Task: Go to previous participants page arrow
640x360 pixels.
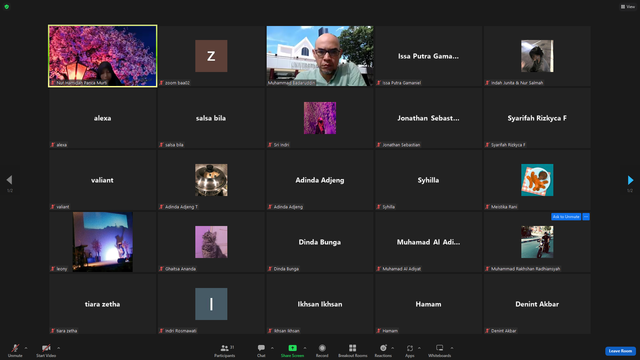Action: (9, 180)
